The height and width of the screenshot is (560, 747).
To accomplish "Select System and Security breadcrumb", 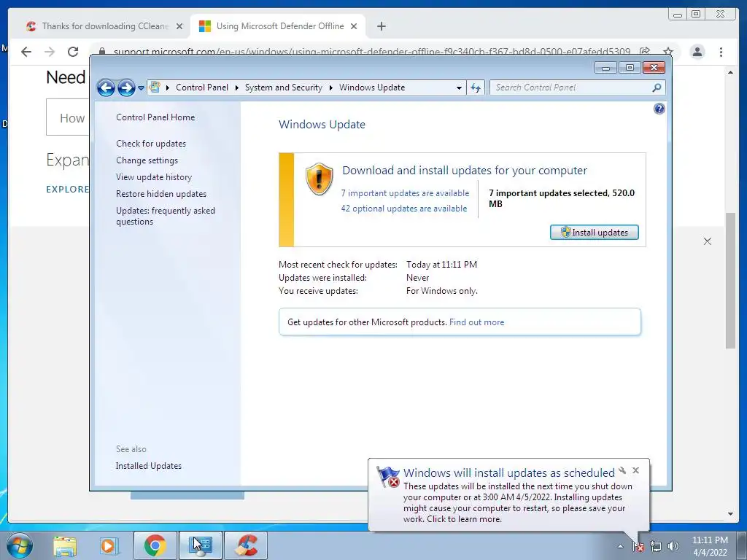I will point(284,87).
